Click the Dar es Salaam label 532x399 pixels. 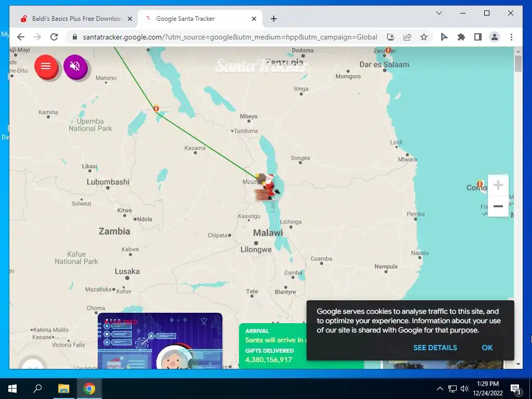click(384, 64)
